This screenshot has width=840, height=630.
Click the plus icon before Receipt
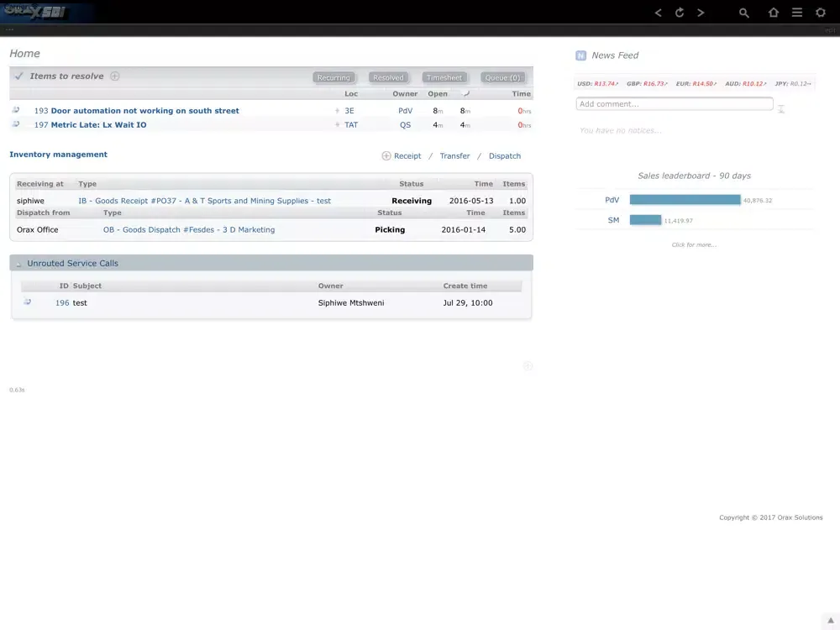386,155
